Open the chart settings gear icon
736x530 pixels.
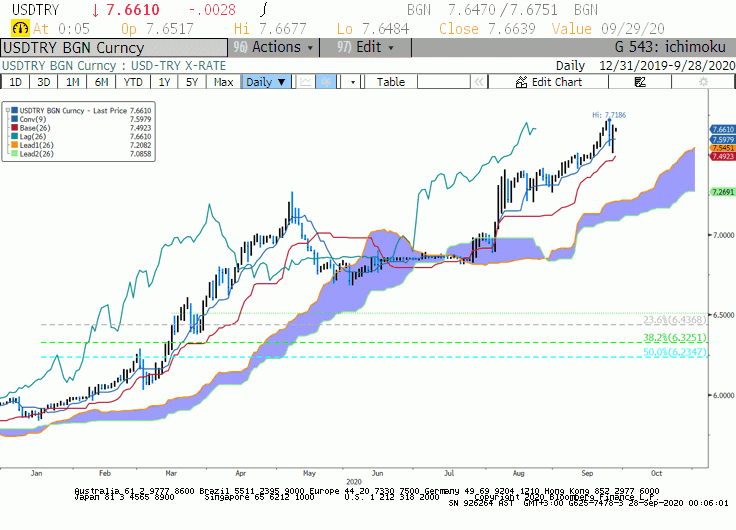pos(703,82)
